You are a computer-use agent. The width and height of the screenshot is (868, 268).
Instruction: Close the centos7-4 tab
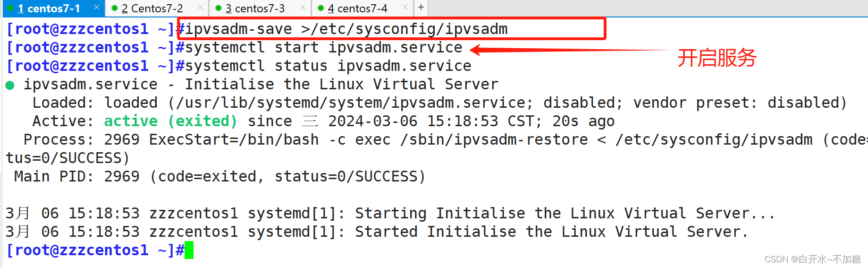(405, 8)
